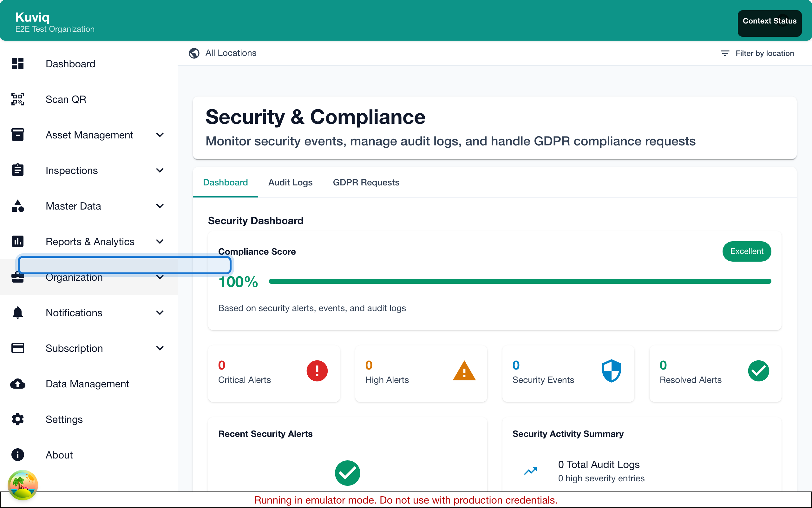Switch to the Audit Logs tab

click(x=290, y=183)
